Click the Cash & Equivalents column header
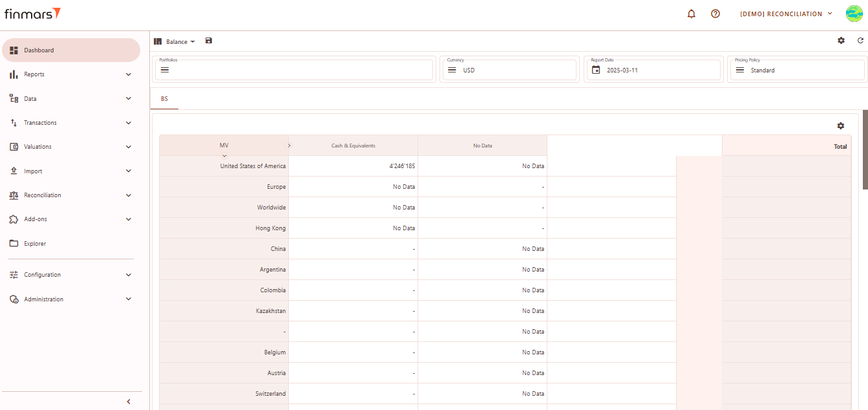This screenshot has height=410, width=868. [353, 146]
